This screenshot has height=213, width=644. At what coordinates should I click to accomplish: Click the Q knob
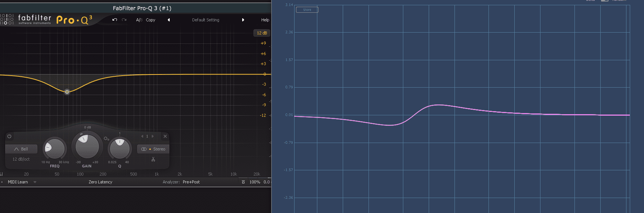pos(120,149)
